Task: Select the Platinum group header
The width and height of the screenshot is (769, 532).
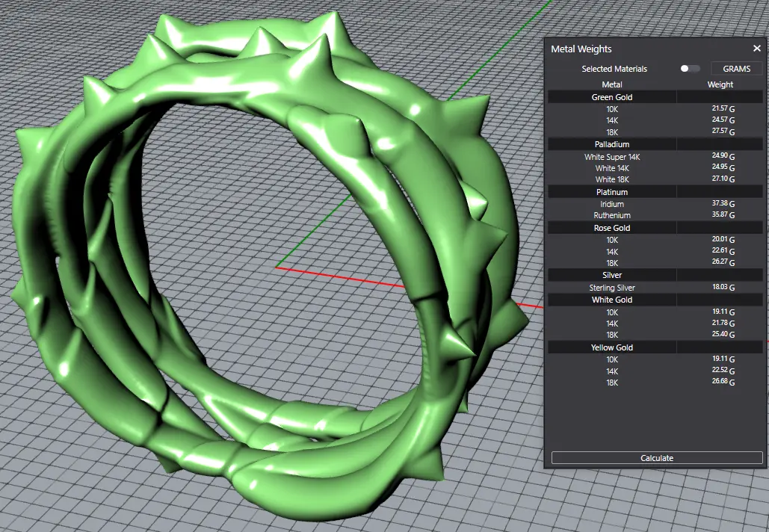Action: tap(612, 192)
